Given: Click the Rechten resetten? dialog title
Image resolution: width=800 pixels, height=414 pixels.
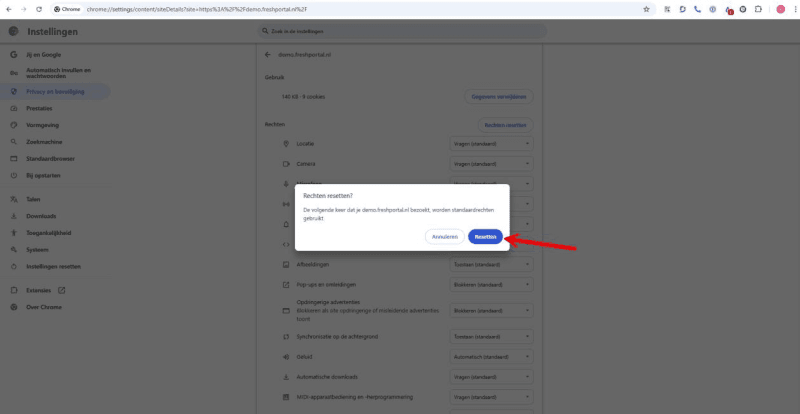Looking at the screenshot, I should pyautogui.click(x=328, y=196).
